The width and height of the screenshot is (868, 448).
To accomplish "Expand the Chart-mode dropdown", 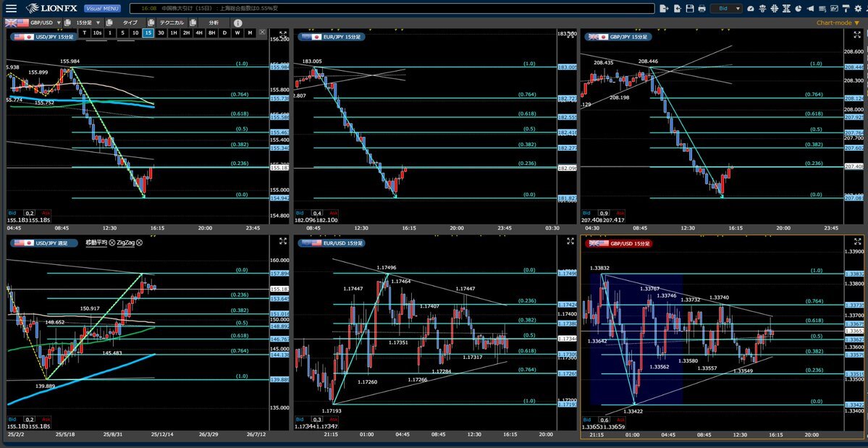I will (838, 22).
